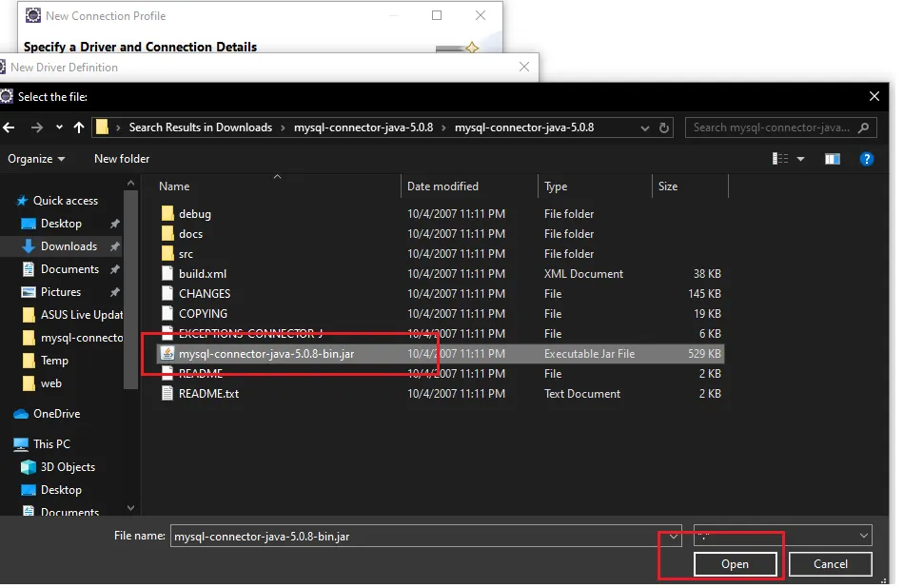The height and width of the screenshot is (588, 923).
Task: Open Quick access in sidebar
Action: click(x=66, y=201)
